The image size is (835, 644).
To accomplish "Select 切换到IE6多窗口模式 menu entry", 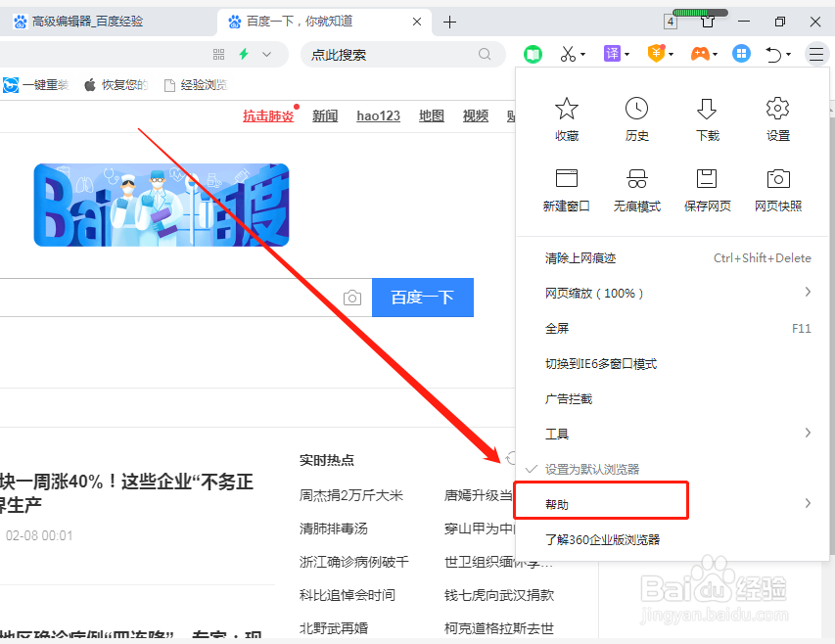I will (x=673, y=364).
